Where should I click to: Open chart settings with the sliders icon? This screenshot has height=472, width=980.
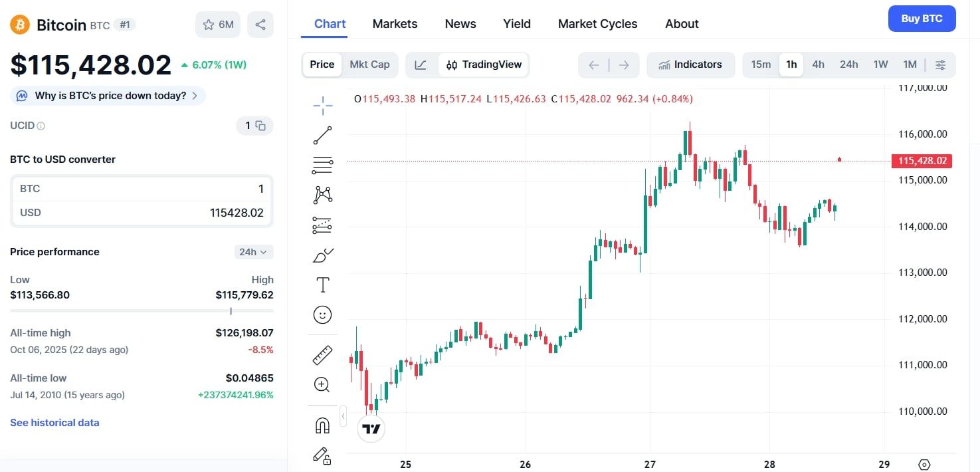tap(940, 64)
